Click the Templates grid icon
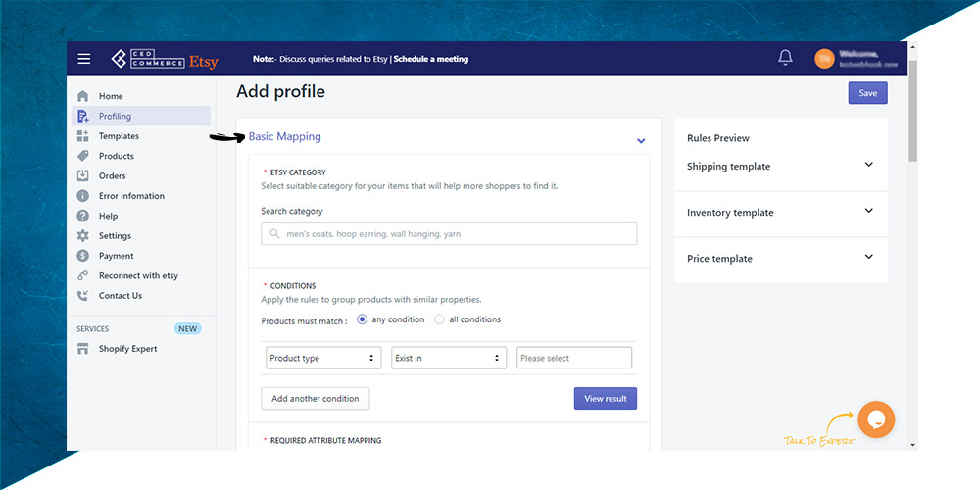 click(82, 136)
